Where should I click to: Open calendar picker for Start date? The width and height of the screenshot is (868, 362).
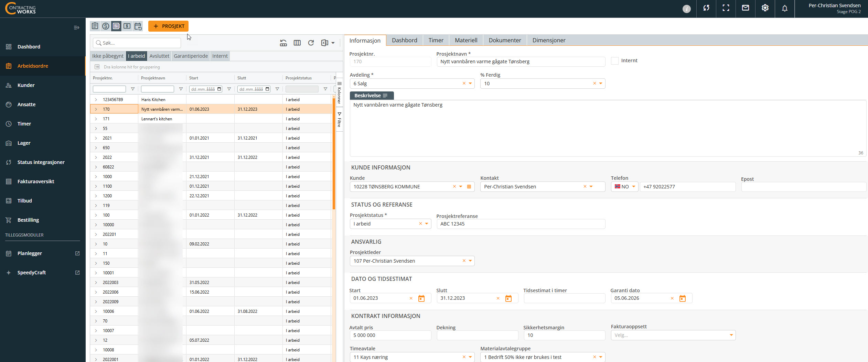[421, 298]
